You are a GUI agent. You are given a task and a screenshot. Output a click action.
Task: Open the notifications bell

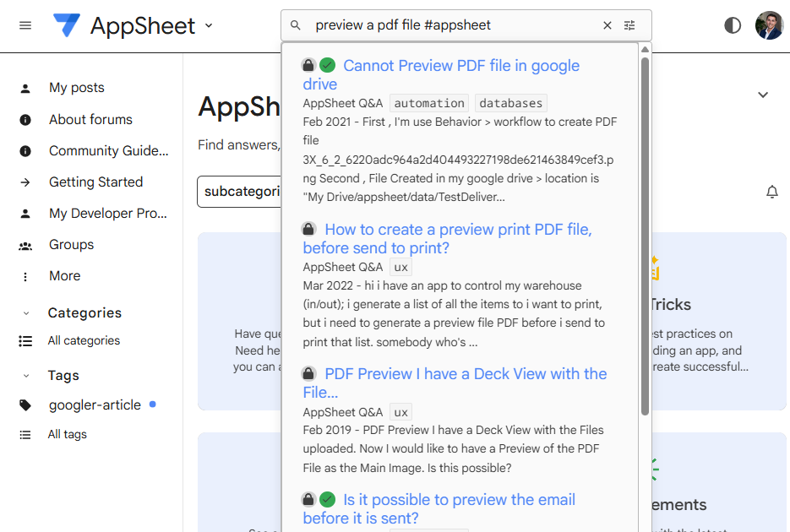click(772, 192)
